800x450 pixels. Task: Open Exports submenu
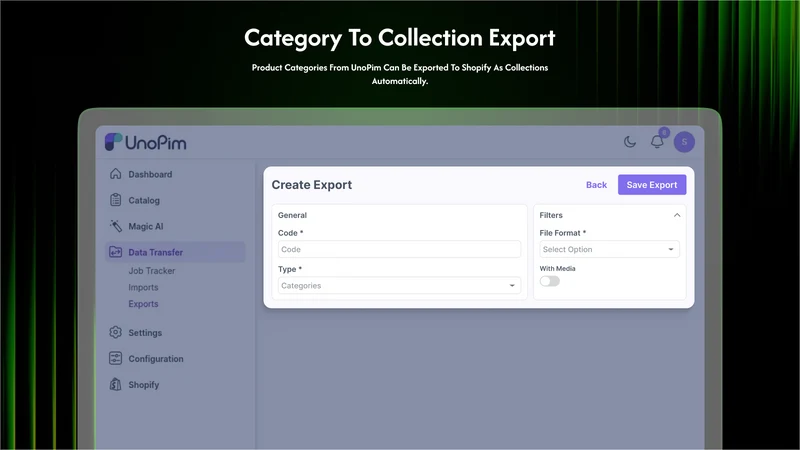[143, 304]
